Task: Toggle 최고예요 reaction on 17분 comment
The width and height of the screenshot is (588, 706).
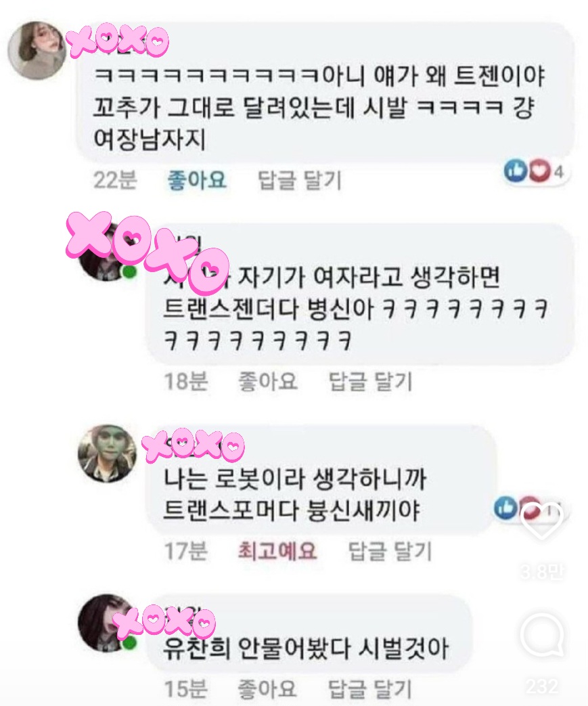Action: (277, 550)
